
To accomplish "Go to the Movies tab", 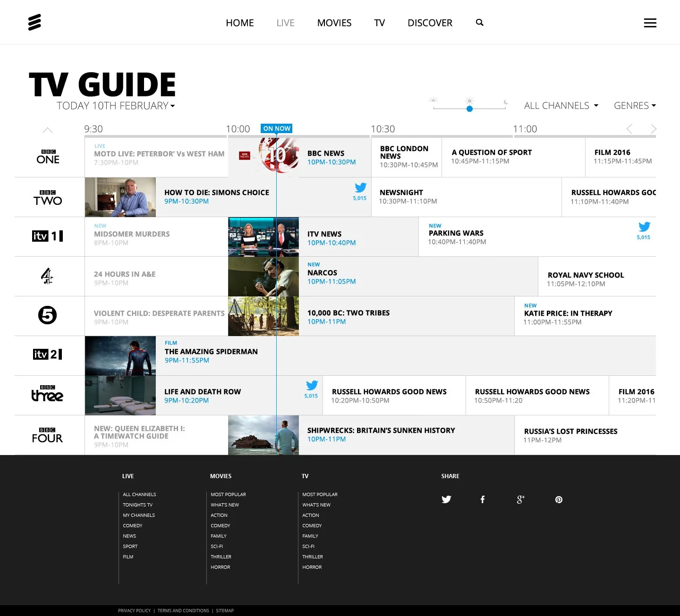I will point(334,23).
